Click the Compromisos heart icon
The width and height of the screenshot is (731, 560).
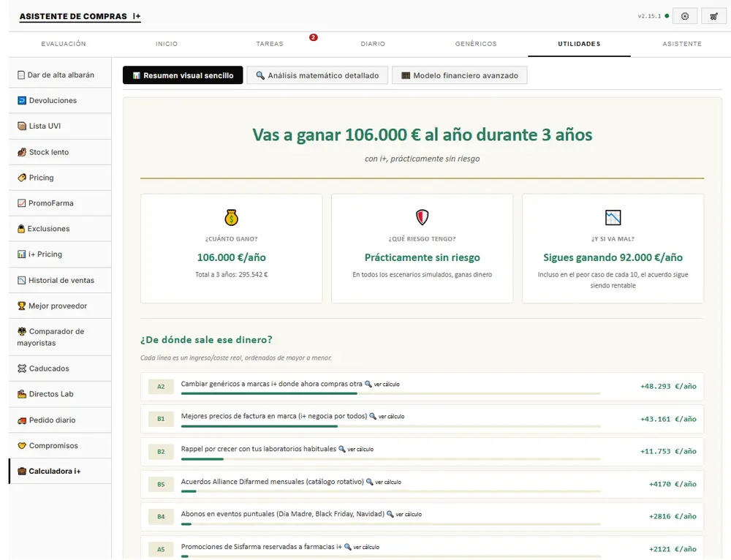22,446
